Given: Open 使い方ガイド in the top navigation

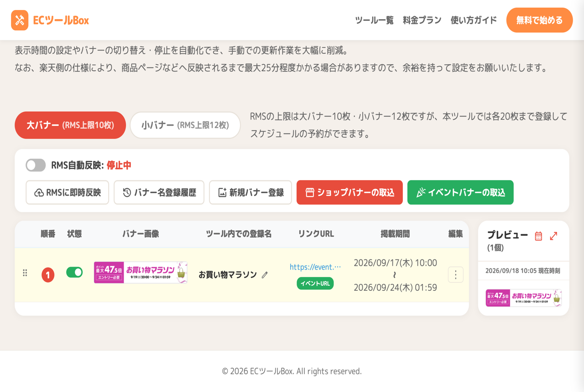Looking at the screenshot, I should click(474, 20).
